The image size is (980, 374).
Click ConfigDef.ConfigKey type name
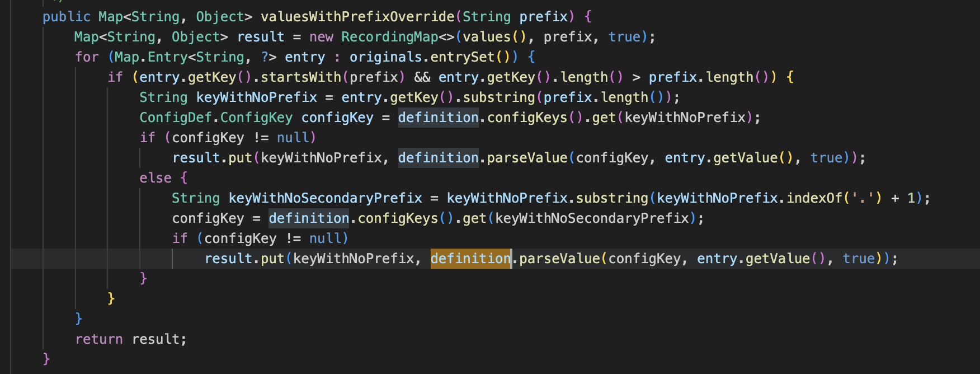[x=216, y=118]
